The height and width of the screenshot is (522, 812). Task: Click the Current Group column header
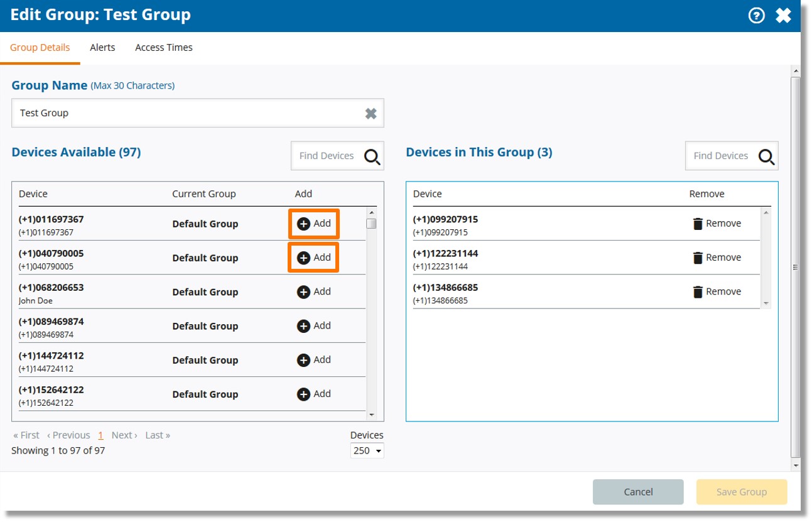coord(204,194)
